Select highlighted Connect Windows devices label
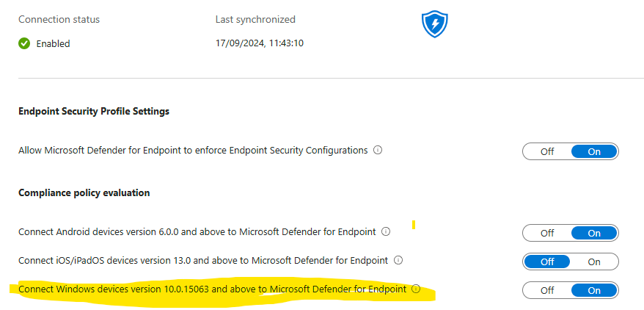The width and height of the screenshot is (644, 310). (212, 289)
